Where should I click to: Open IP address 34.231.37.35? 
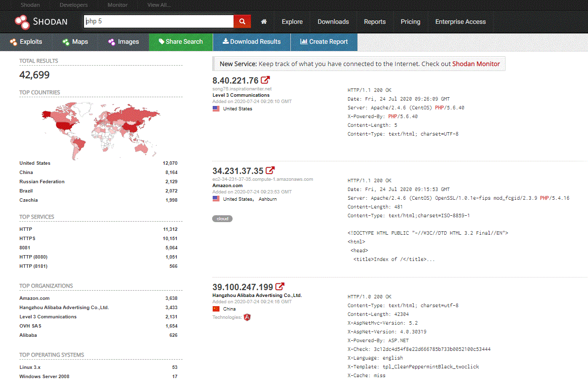pos(238,171)
